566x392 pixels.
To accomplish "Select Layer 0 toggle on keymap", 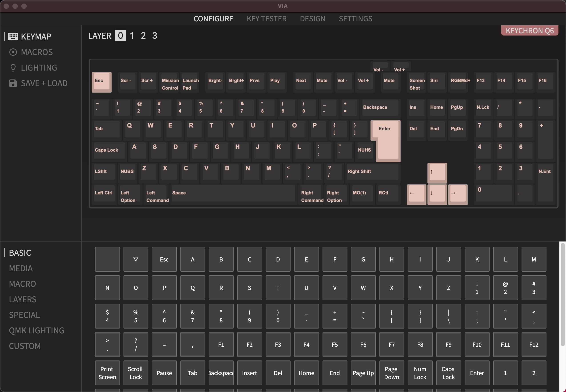I will pos(120,35).
